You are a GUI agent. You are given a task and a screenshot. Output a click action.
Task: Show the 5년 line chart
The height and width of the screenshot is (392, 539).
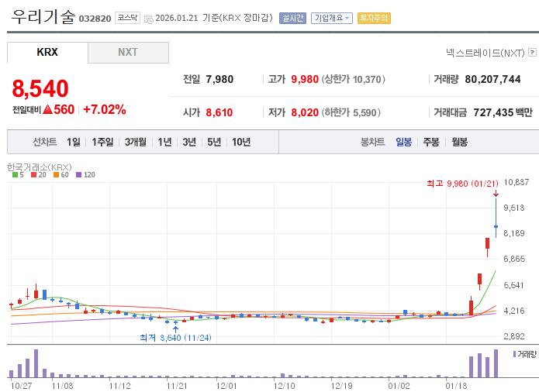pos(214,142)
